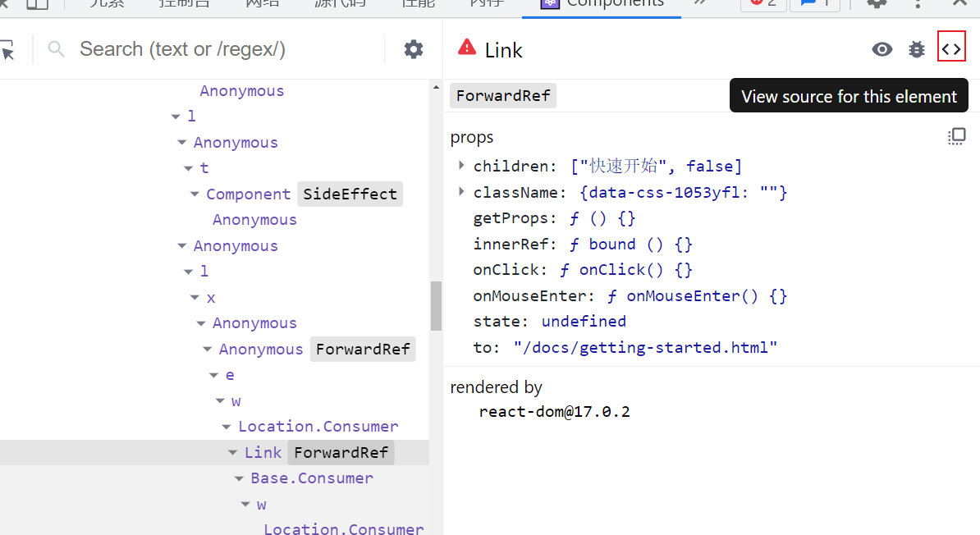Image resolution: width=980 pixels, height=535 pixels.
Task: Expand the className prop object
Action: 461,192
